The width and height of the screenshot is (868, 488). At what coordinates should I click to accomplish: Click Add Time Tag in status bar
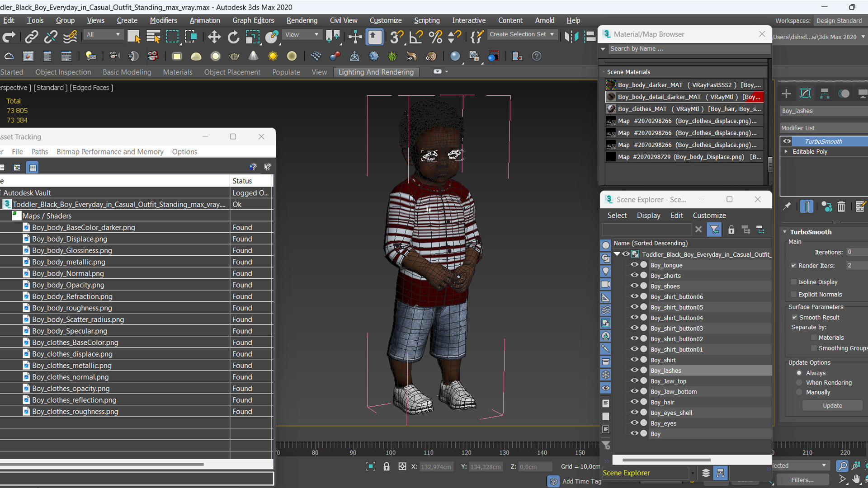(581, 481)
